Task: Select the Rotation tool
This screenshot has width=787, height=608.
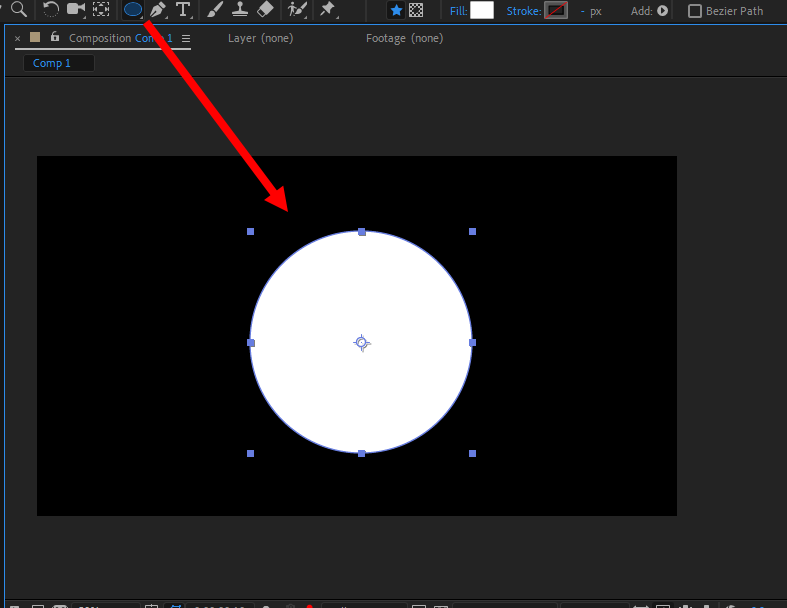Action: tap(50, 9)
